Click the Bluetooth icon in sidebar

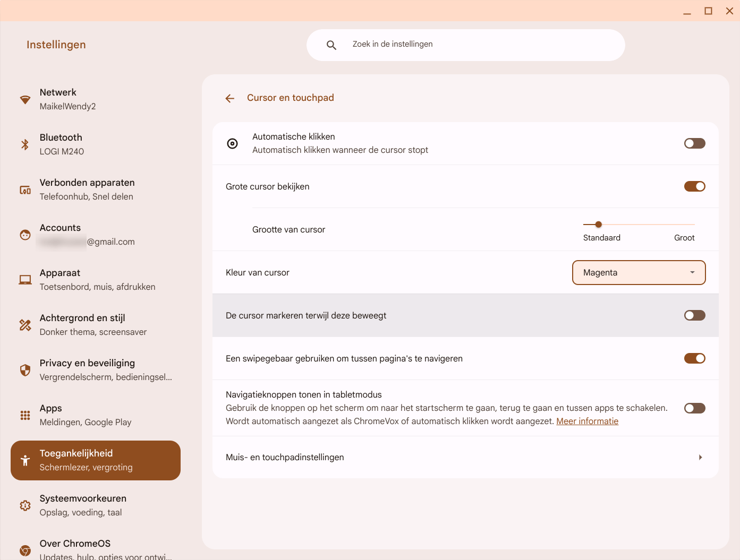click(25, 144)
